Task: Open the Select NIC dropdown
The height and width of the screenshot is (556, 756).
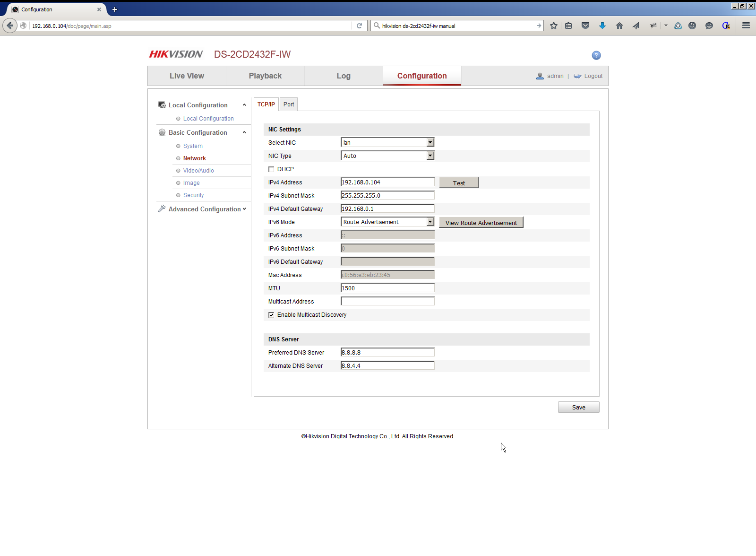Action: pyautogui.click(x=387, y=142)
